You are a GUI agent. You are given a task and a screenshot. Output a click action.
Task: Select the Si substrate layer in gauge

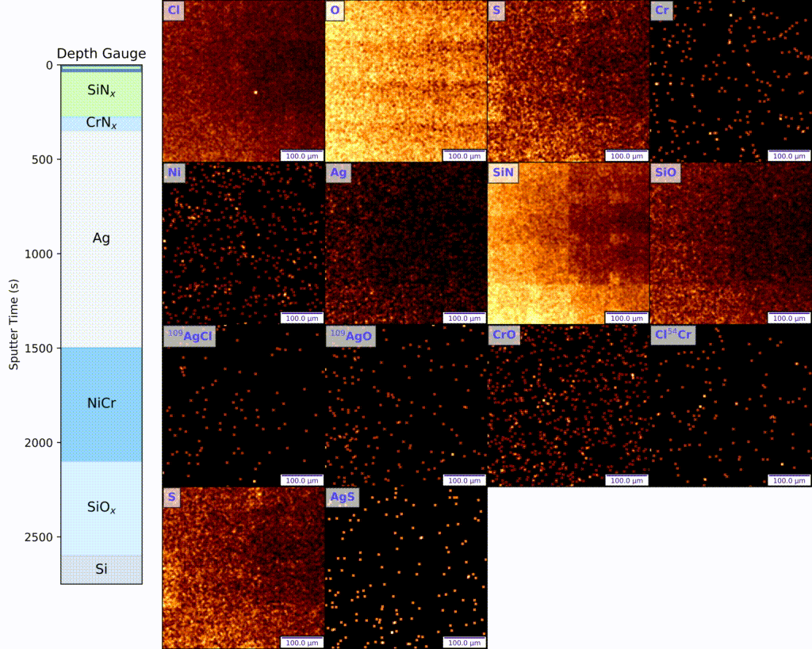tap(101, 569)
